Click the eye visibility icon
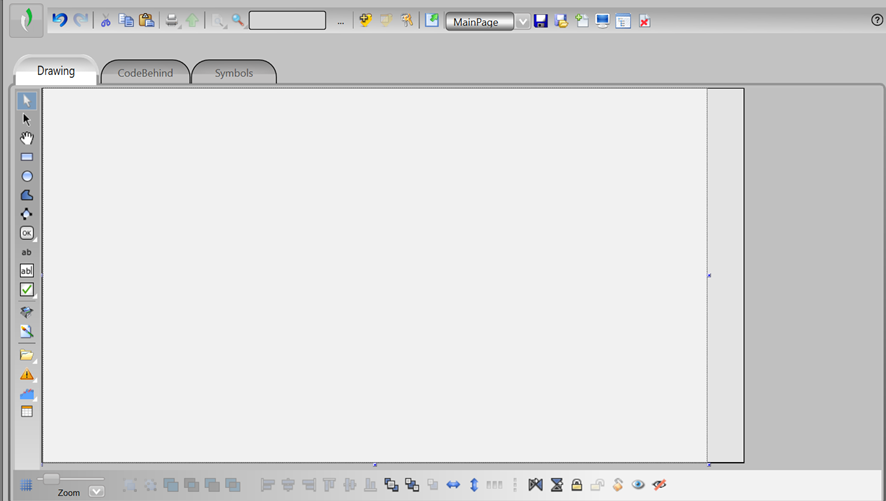The height and width of the screenshot is (501, 886). (638, 485)
